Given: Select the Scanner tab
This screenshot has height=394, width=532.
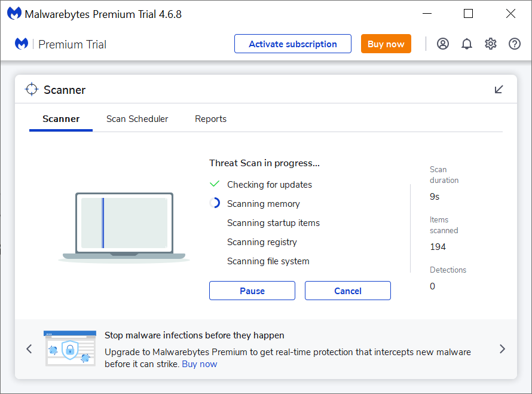Looking at the screenshot, I should point(61,119).
